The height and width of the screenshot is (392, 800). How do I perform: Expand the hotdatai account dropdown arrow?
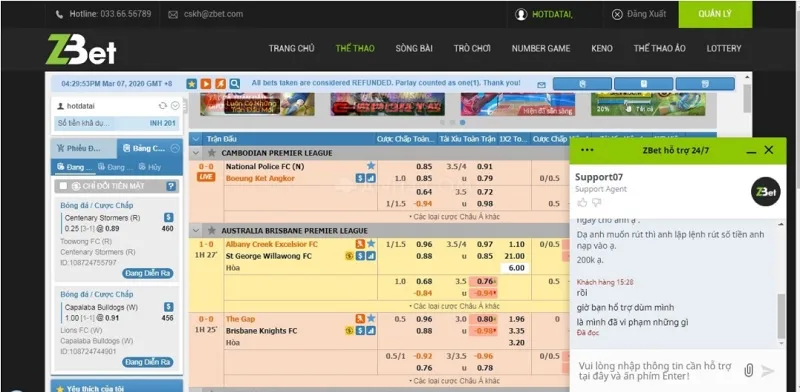coord(175,106)
